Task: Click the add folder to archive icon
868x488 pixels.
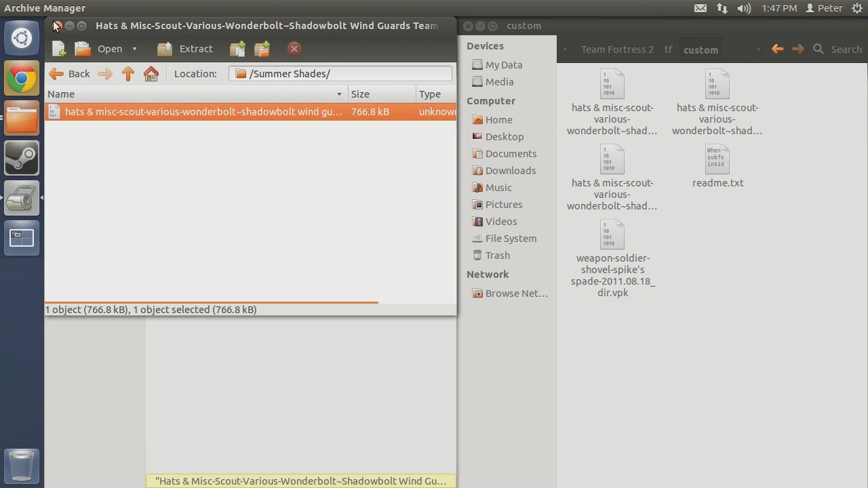Action: (262, 49)
